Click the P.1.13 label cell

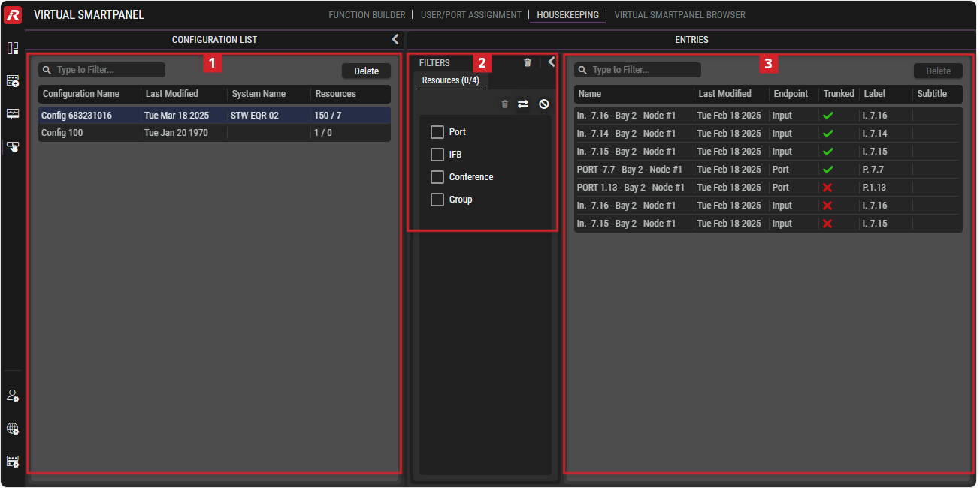[x=874, y=188]
